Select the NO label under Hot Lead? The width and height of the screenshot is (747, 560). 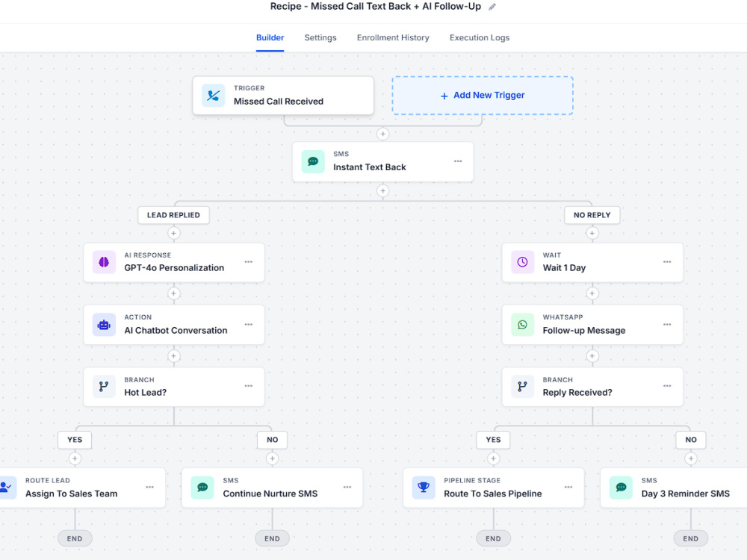click(x=272, y=440)
